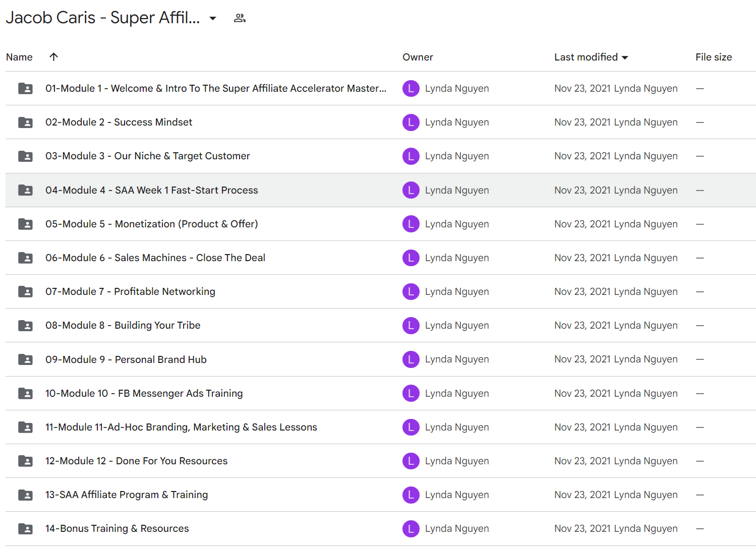Click the modified date of 14-Bonus Training row
Image resolution: width=756 pixels, height=551 pixels.
(x=583, y=528)
